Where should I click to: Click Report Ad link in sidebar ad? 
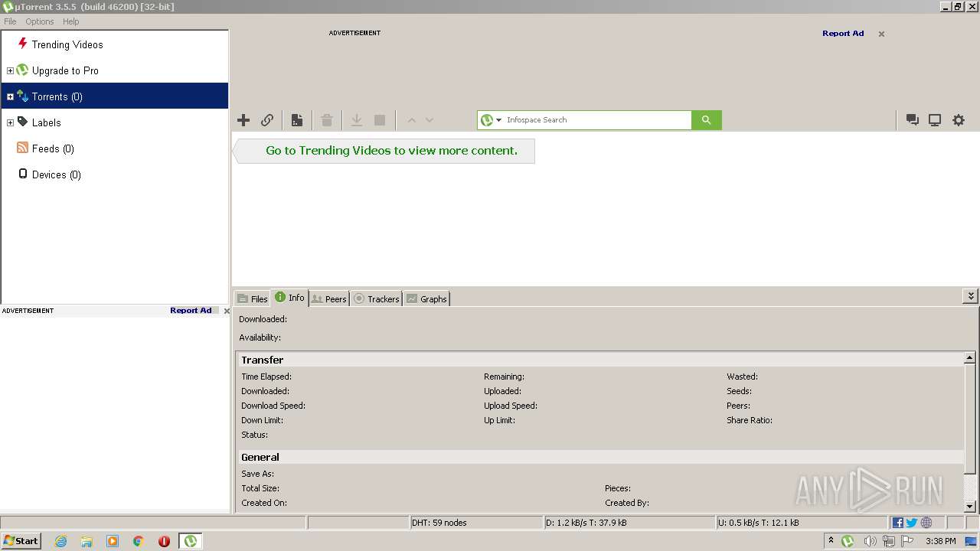[191, 311]
